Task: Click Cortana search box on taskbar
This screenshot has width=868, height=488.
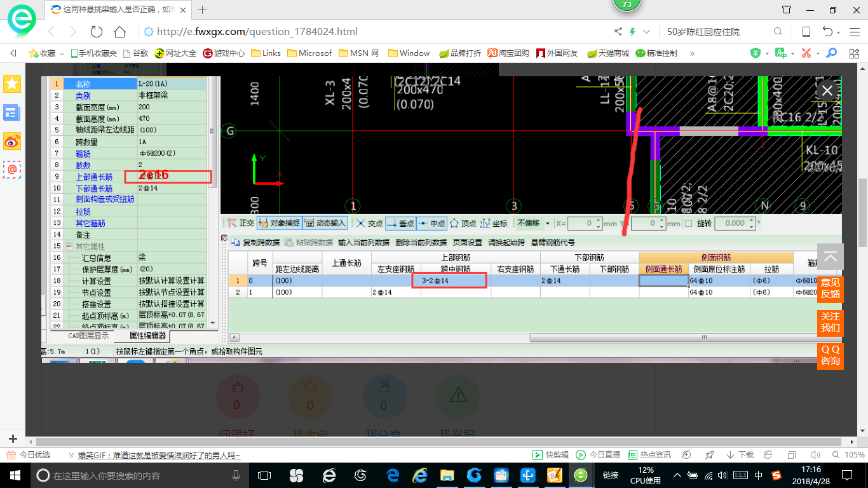Action: click(x=139, y=475)
